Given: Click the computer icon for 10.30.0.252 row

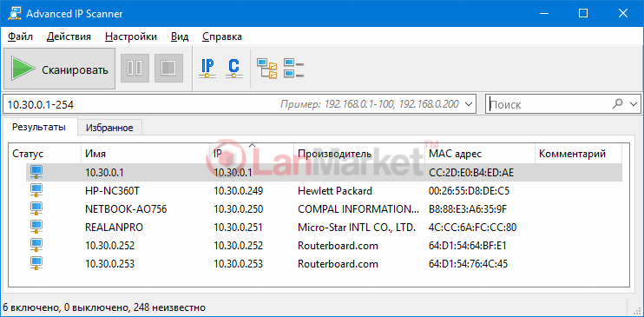Looking at the screenshot, I should (36, 245).
